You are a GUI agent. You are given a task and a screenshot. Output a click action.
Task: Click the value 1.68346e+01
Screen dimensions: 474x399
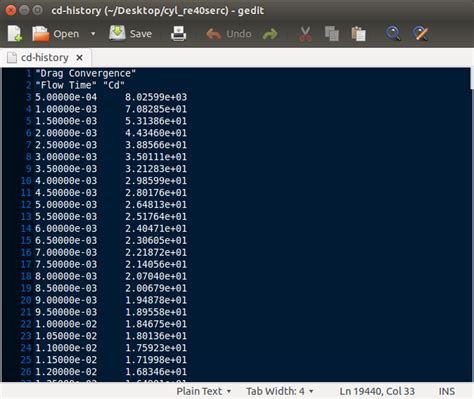point(156,372)
